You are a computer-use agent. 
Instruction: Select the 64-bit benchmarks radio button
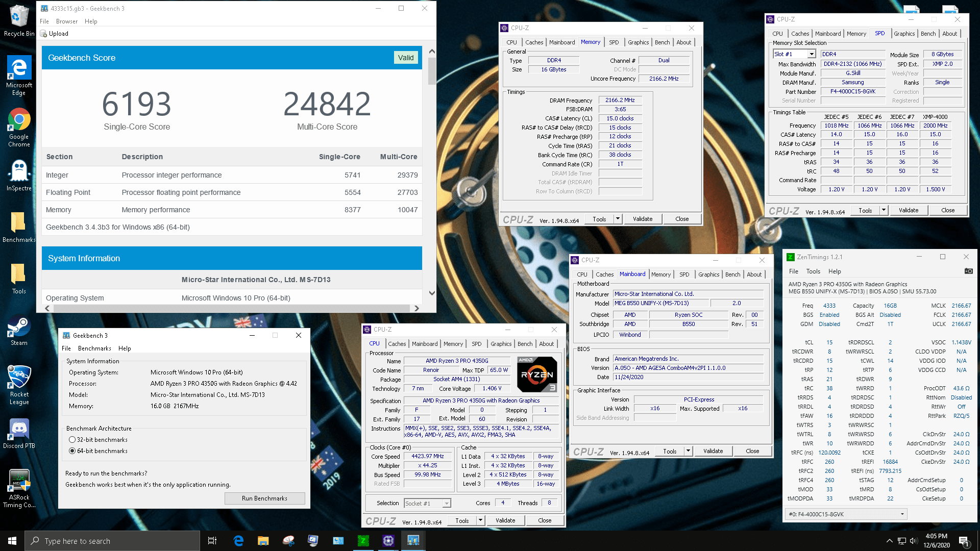[x=72, y=451]
